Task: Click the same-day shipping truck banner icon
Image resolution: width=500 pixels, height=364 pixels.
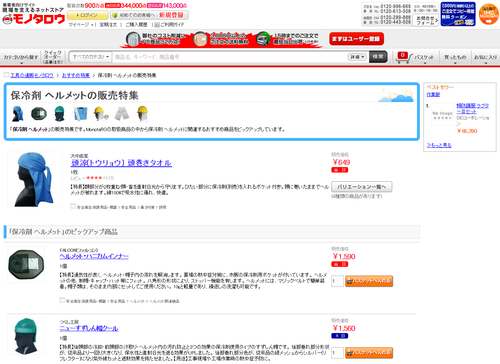Action: pyautogui.click(x=263, y=39)
